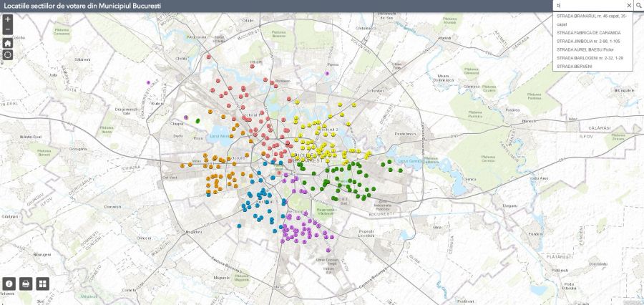Click the lone green marker near Chiajna
Image resolution: width=644 pixels, height=305 pixels.
197,121
